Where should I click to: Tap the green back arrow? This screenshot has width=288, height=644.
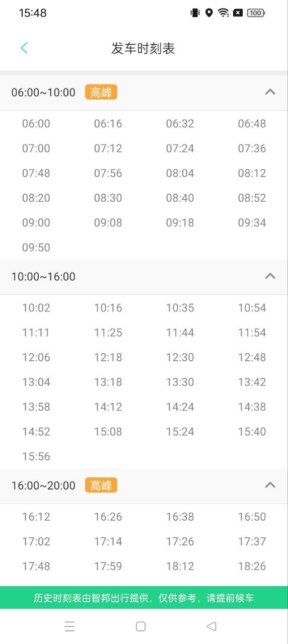click(24, 48)
